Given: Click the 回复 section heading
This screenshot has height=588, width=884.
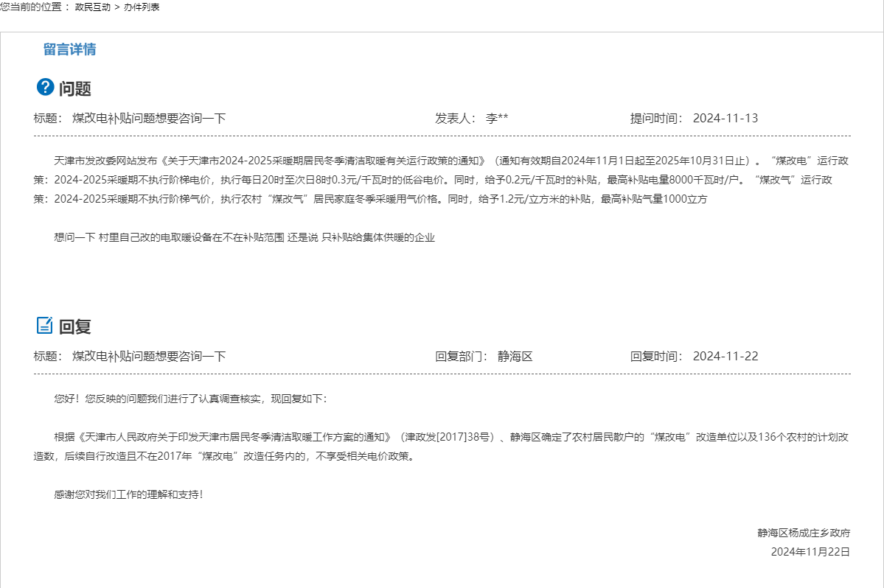Looking at the screenshot, I should pyautogui.click(x=75, y=327).
